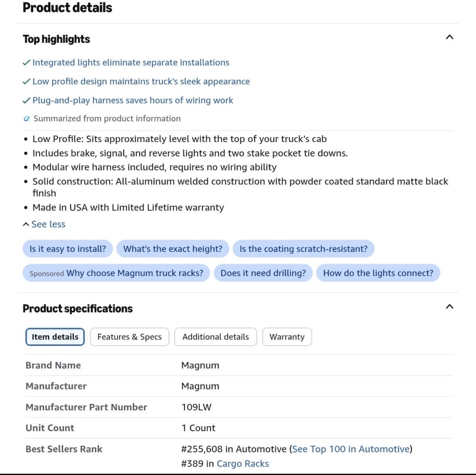Click checkmark beside Low profile design highlight

(26, 82)
